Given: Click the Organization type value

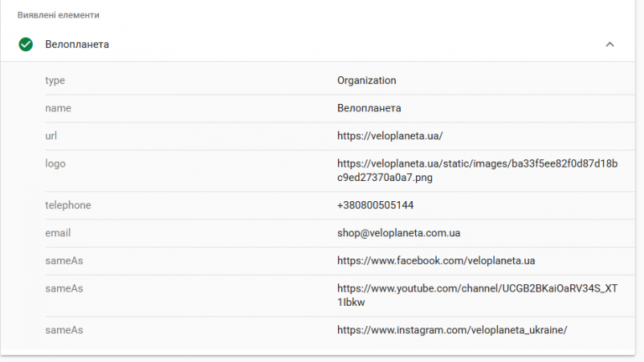Looking at the screenshot, I should coord(366,80).
